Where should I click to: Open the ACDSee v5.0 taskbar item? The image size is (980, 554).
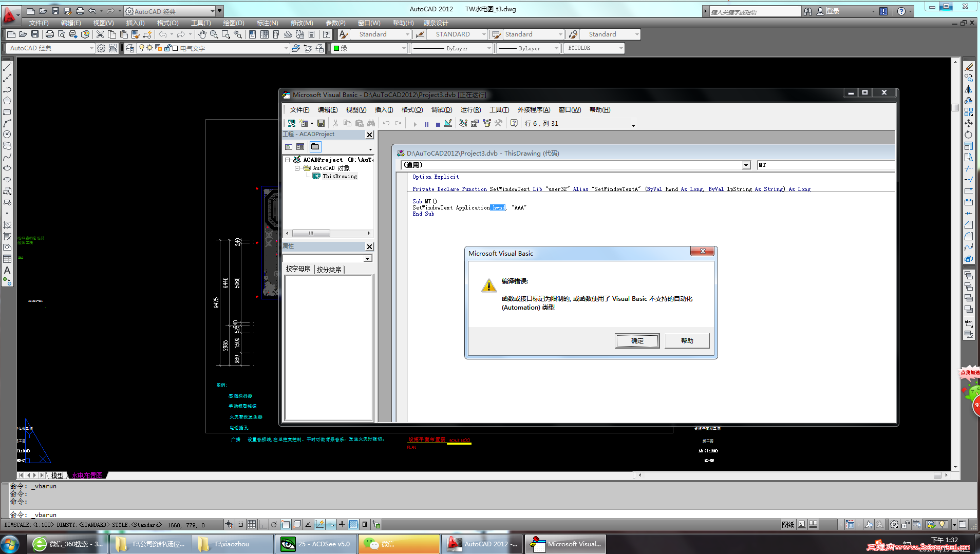tap(316, 544)
